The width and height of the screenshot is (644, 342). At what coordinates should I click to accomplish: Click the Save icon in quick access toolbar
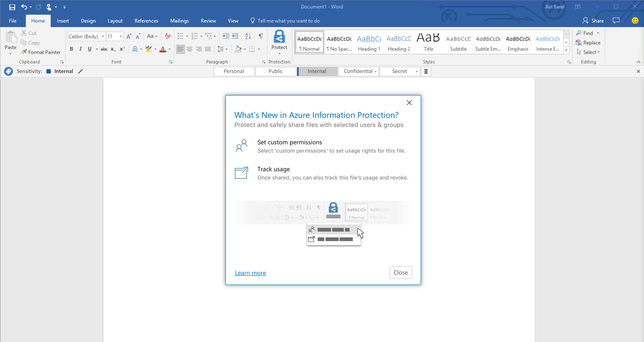pos(12,7)
